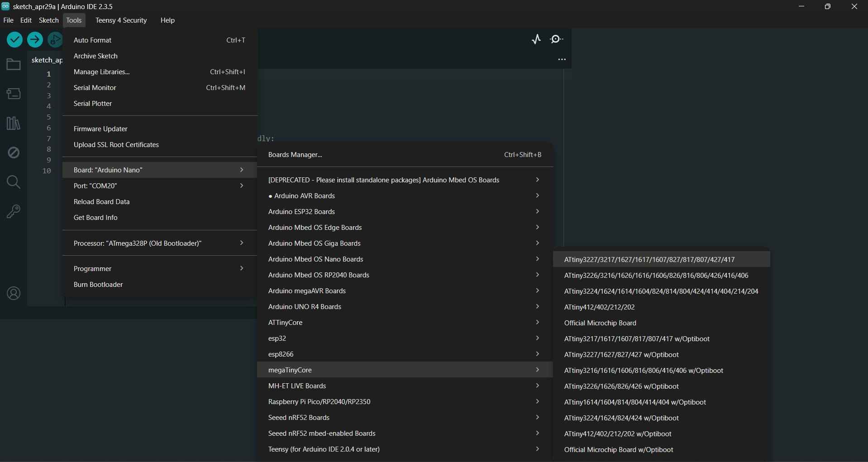Choose Auto Format from Tools menu
The image size is (868, 462).
click(160, 40)
